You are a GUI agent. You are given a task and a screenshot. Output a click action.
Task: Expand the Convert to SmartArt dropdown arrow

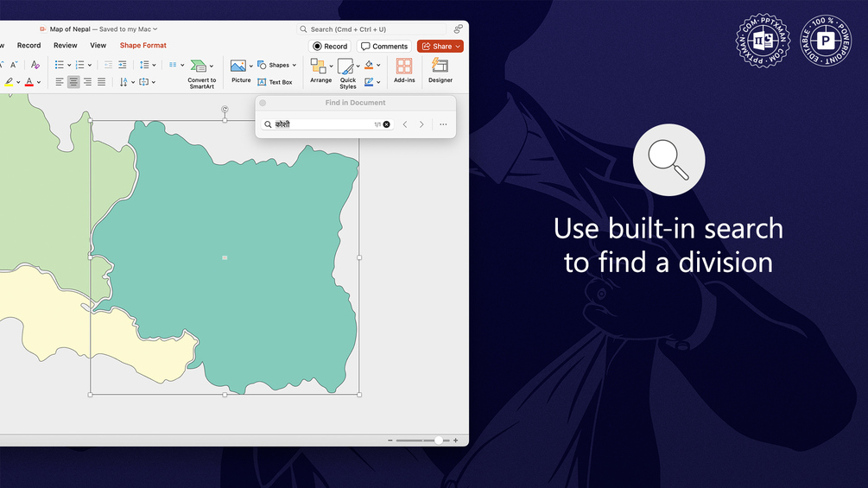click(x=212, y=66)
